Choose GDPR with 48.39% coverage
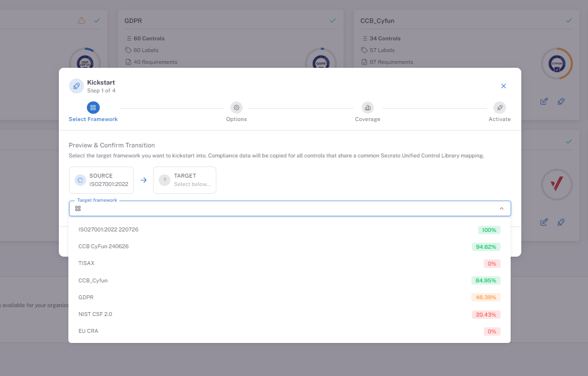The height and width of the screenshot is (376, 588). [289, 298]
